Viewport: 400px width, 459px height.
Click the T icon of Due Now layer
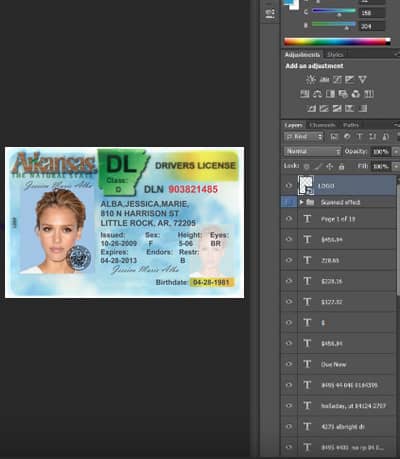click(x=307, y=364)
